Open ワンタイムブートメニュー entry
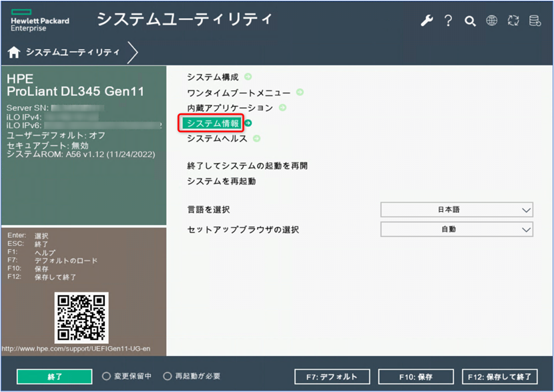This screenshot has width=554, height=392. (238, 92)
